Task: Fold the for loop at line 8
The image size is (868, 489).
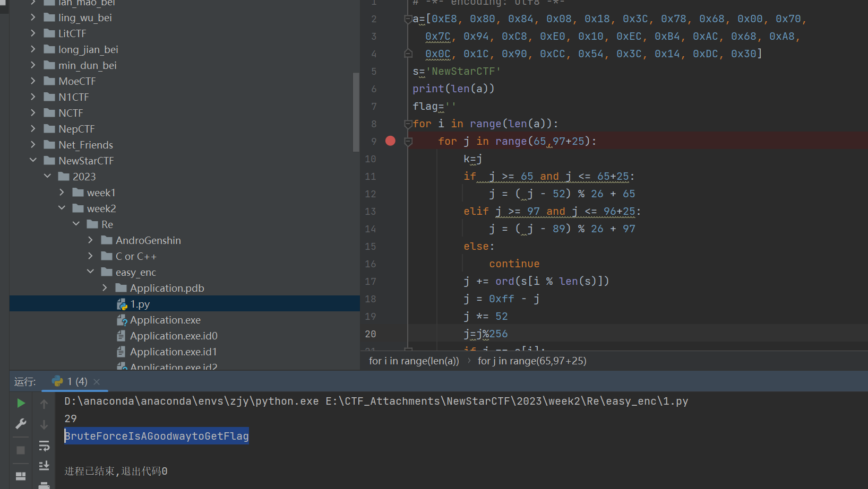Action: click(x=408, y=124)
